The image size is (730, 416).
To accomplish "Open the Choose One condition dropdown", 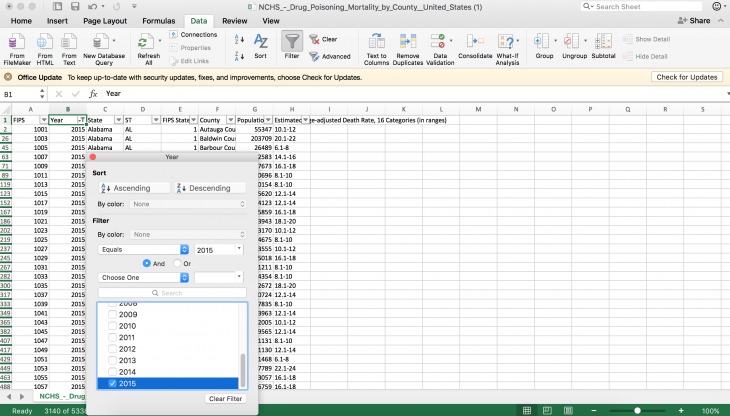I will [x=144, y=277].
